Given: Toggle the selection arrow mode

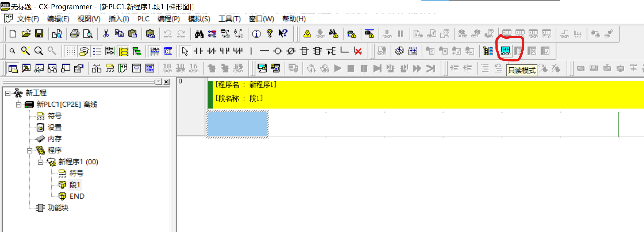Looking at the screenshot, I should click(x=185, y=51).
